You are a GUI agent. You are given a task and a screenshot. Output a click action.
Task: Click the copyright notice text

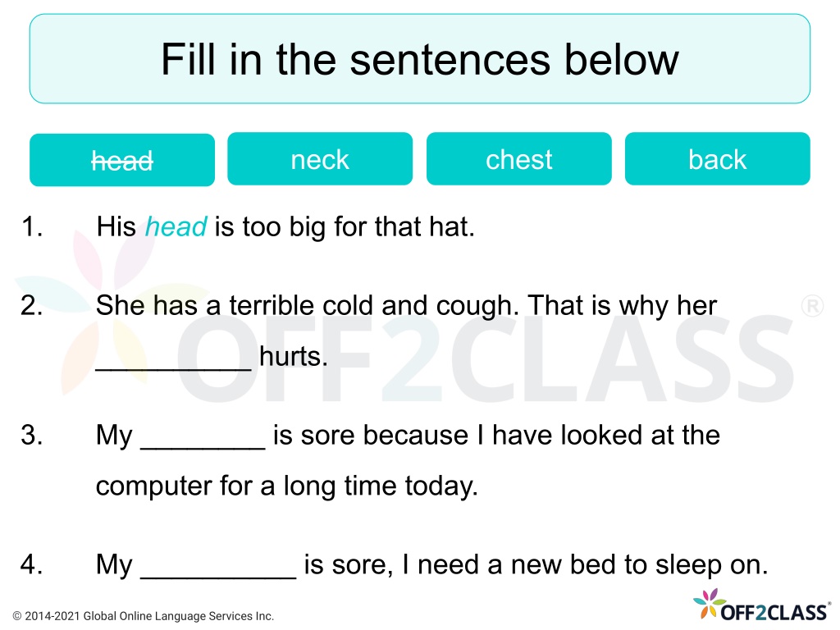pyautogui.click(x=143, y=616)
